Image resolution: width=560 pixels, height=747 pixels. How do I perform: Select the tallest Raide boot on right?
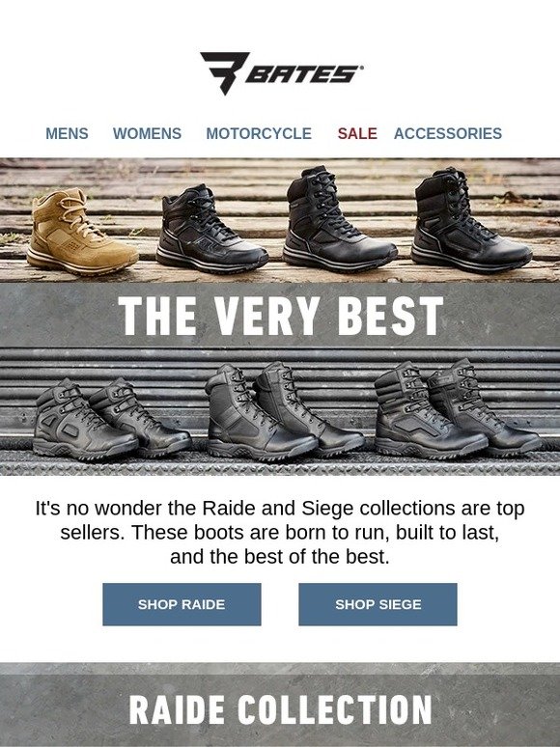[x=471, y=220]
